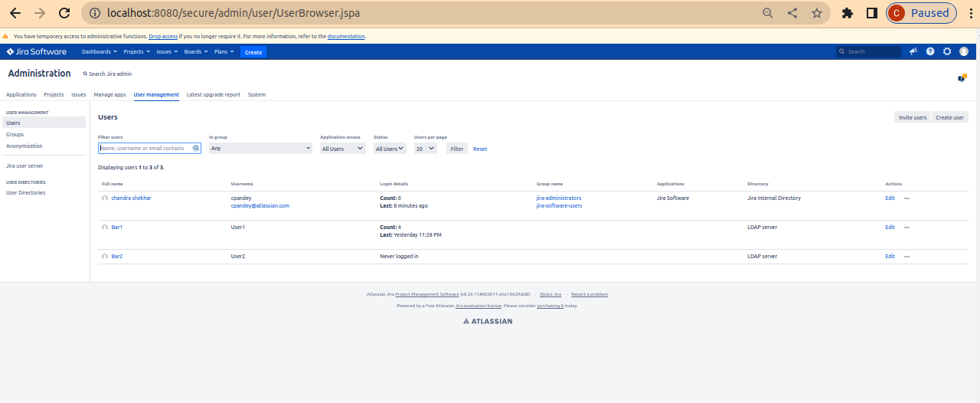The height and width of the screenshot is (403, 980).
Task: Switch to the Issues admin tab
Action: click(x=79, y=95)
